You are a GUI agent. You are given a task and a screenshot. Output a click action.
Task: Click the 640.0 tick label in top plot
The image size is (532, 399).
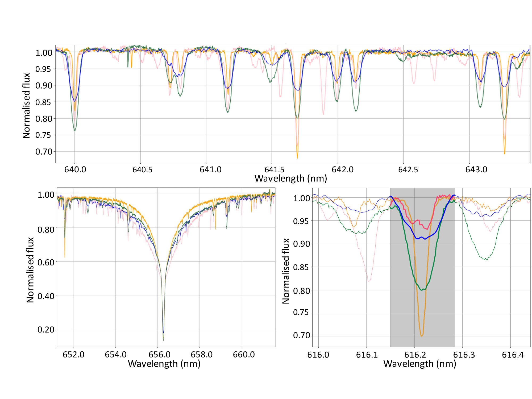coord(75,169)
